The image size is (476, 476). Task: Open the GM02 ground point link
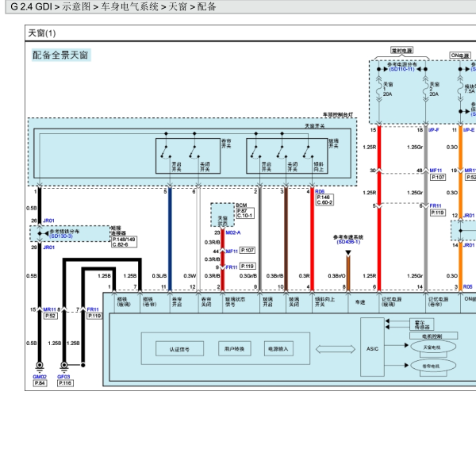coord(40,377)
